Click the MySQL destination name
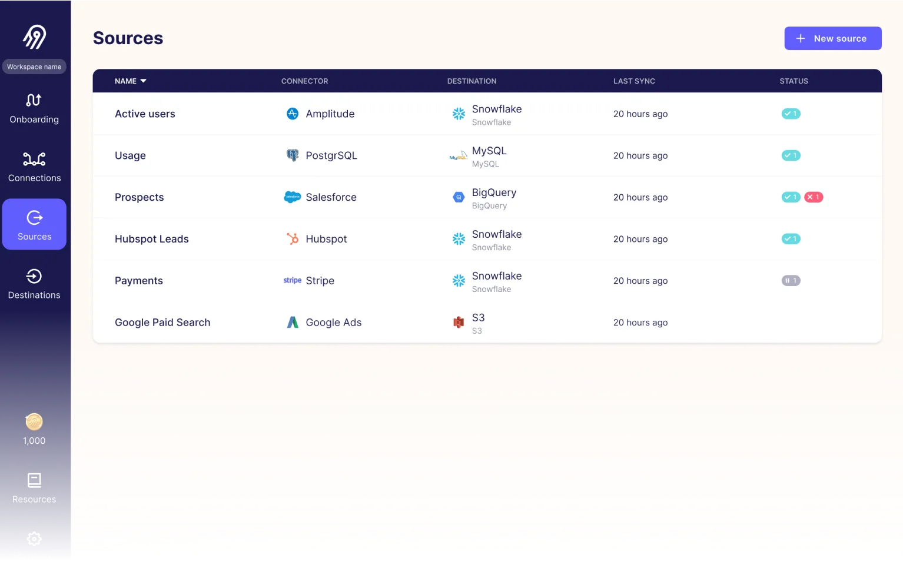 pos(489,151)
